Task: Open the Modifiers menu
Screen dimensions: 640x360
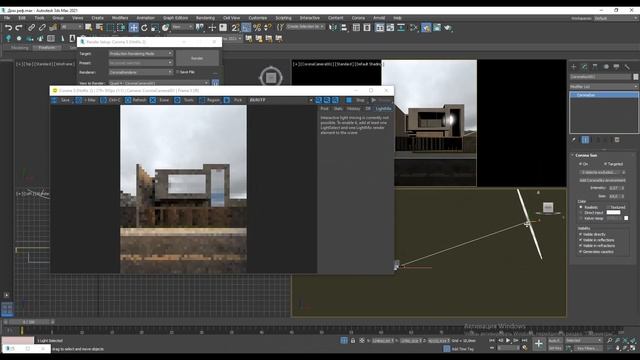Action: (120, 18)
